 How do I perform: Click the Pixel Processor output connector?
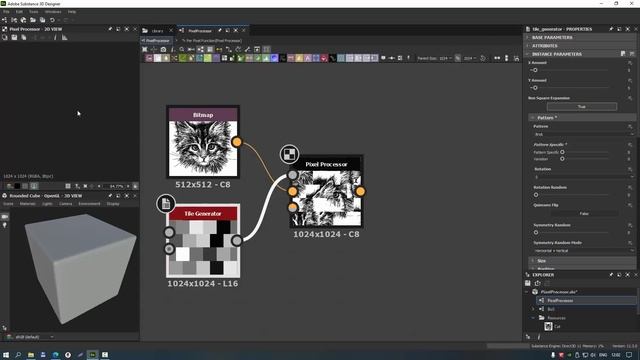point(360,191)
